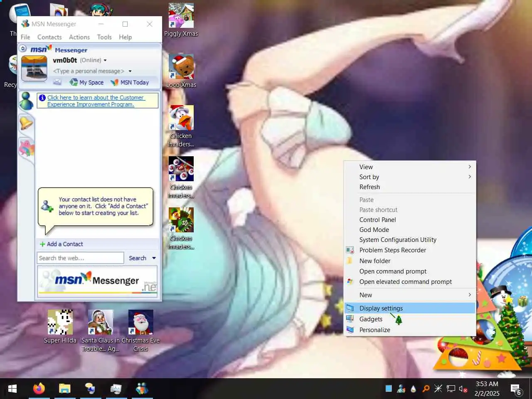
Task: Open the e-mail inbox envelope icon
Action: click(57, 82)
